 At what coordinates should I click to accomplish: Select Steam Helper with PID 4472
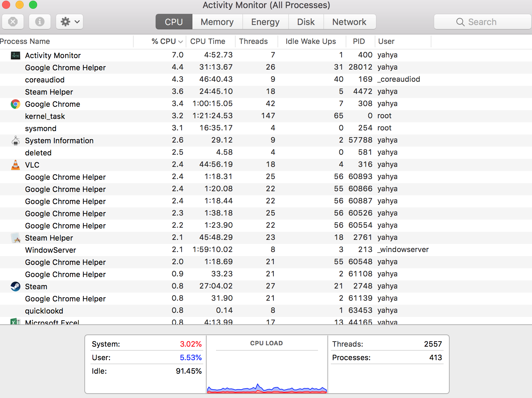266,92
